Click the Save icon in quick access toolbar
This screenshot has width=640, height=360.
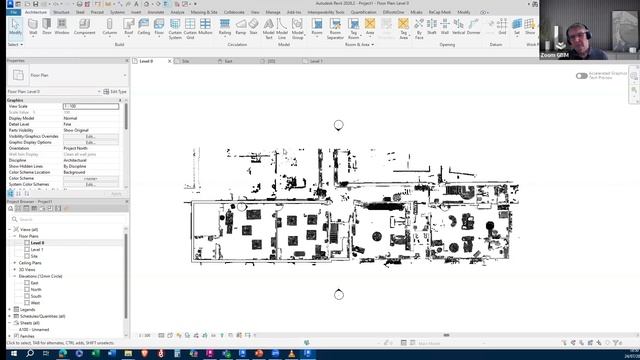click(x=36, y=4)
